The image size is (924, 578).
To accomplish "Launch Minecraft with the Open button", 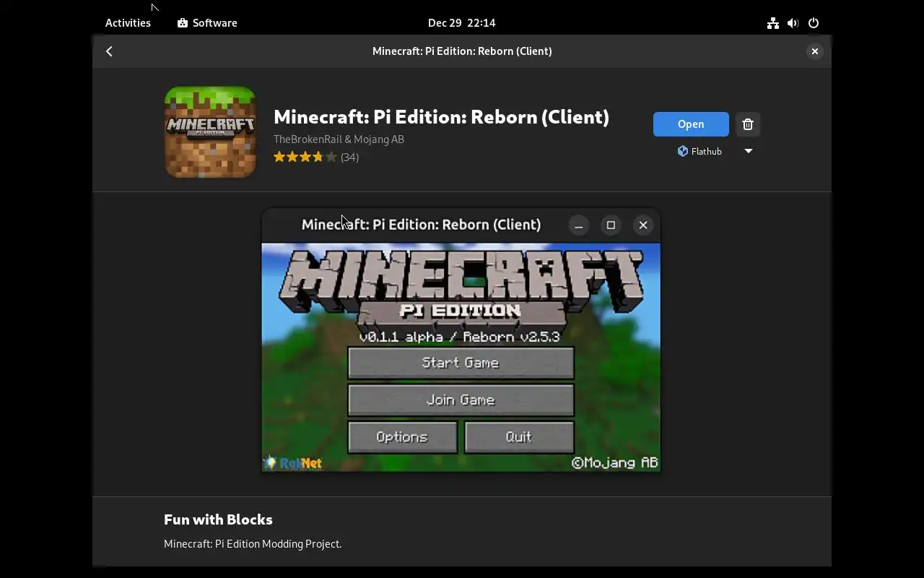I will (691, 124).
